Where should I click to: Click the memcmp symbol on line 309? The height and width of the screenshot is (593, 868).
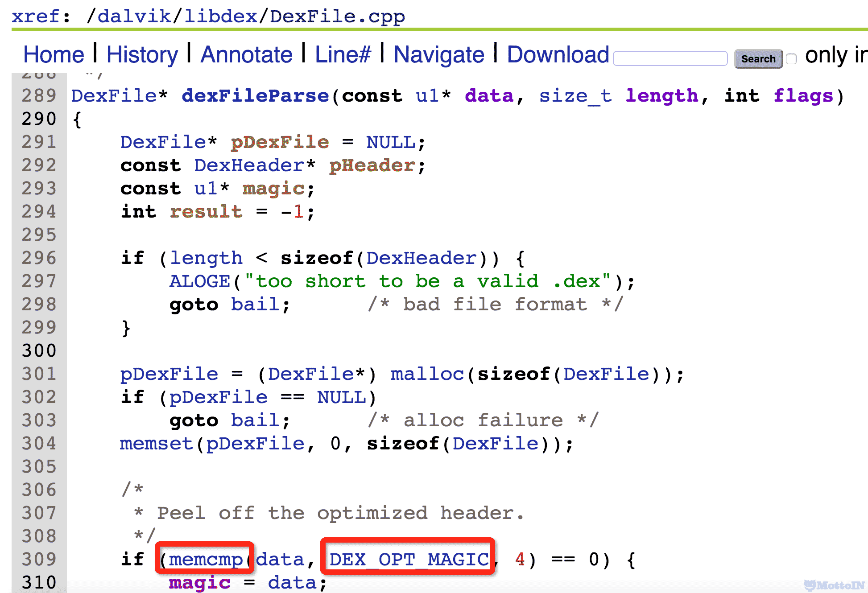pos(206,559)
